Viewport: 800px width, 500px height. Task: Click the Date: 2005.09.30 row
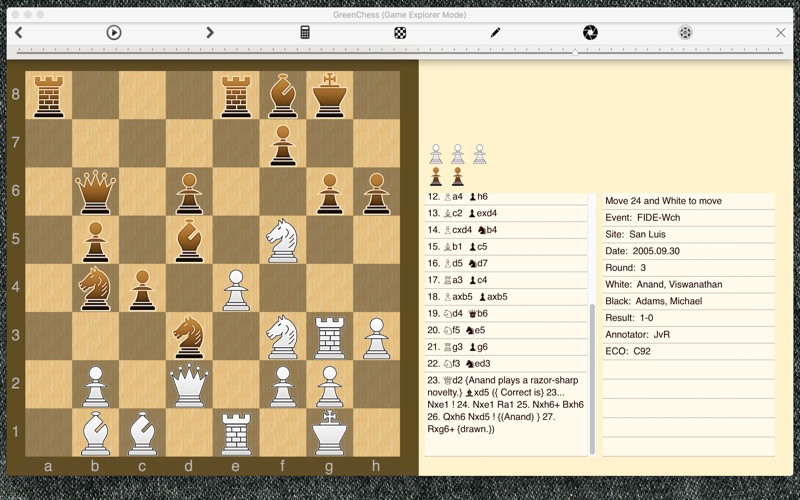point(688,251)
